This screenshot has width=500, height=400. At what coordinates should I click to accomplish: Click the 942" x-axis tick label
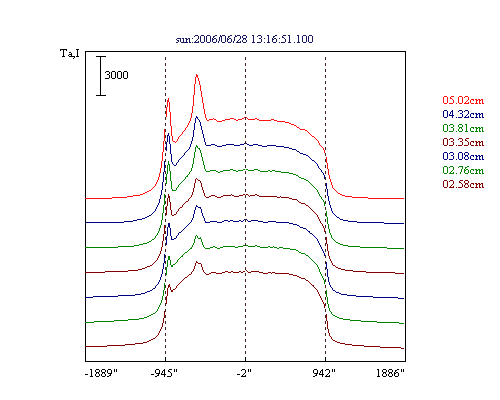(324, 373)
